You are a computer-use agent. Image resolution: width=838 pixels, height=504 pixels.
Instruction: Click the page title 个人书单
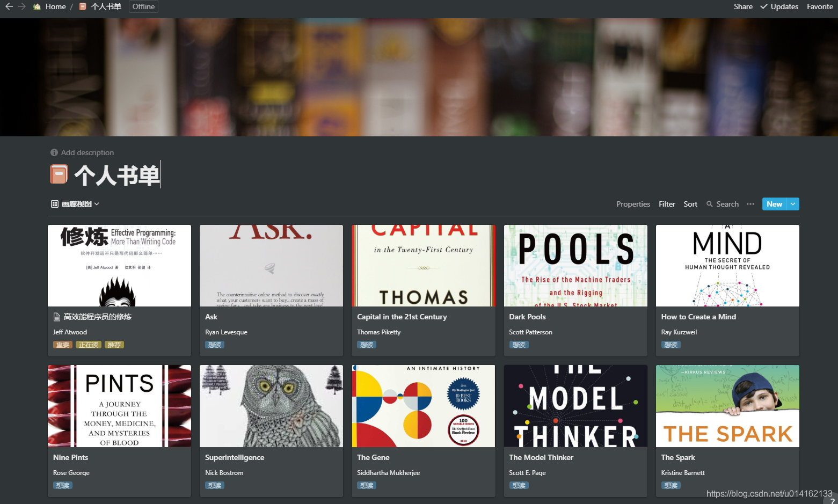click(x=117, y=176)
